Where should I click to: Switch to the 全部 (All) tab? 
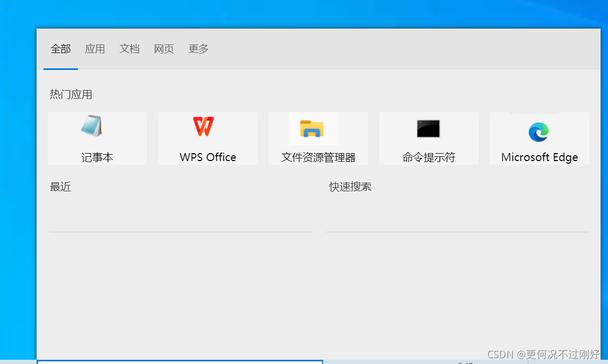(x=60, y=49)
